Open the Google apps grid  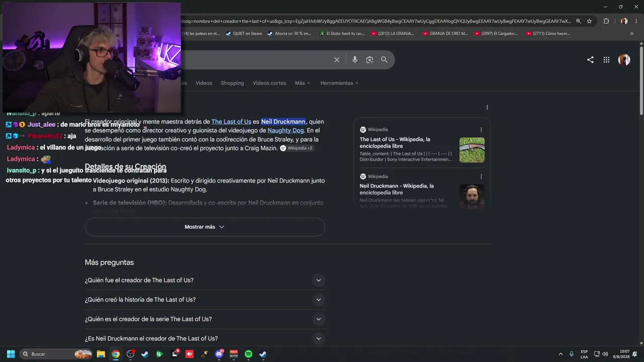[x=607, y=60]
